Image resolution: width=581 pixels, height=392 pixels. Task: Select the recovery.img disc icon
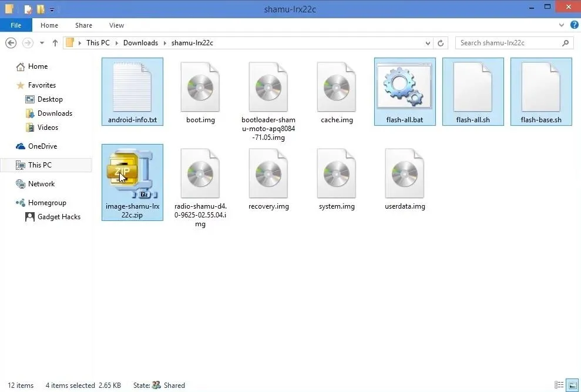(268, 173)
